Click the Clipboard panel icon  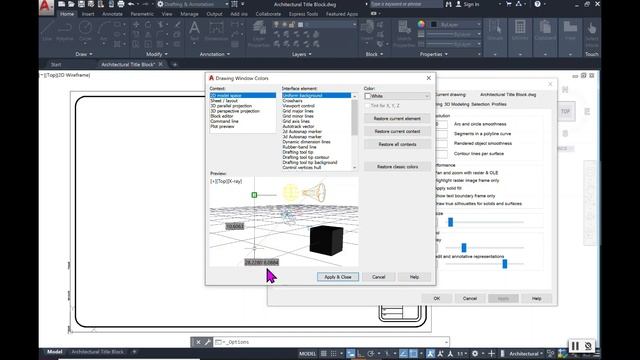tap(545, 31)
